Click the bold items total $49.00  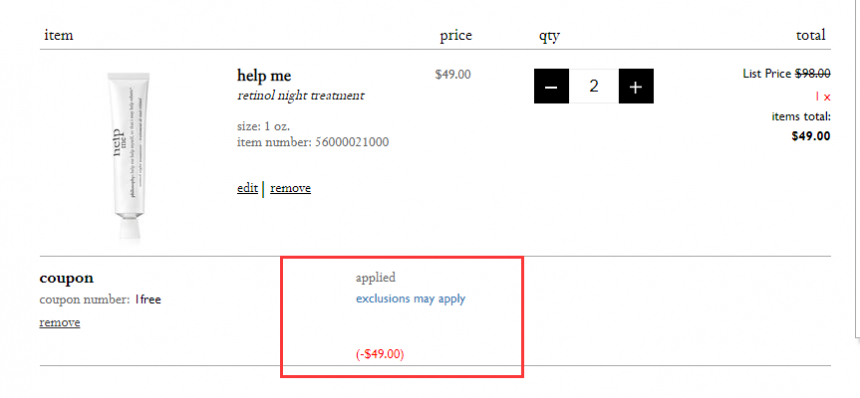[811, 136]
